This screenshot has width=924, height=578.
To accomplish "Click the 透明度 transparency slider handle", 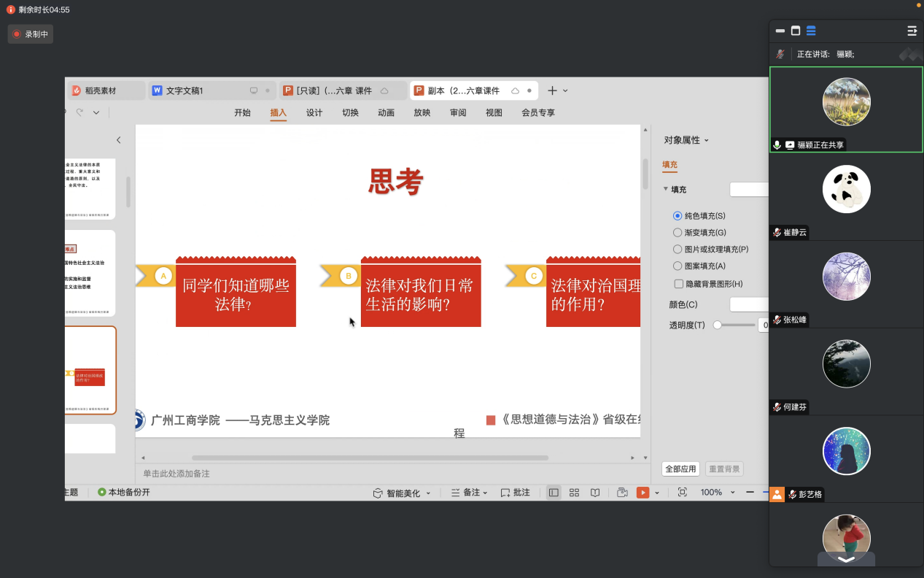I will point(718,325).
